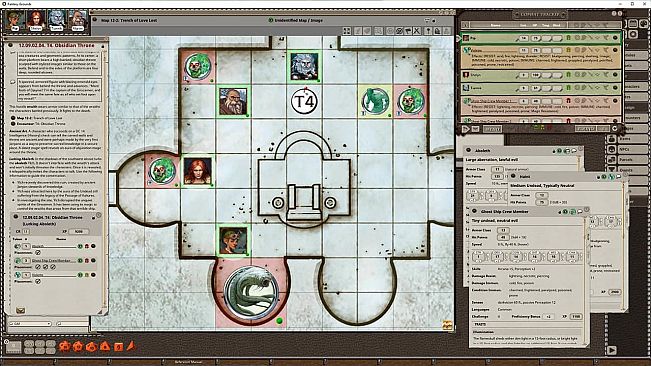Click the envelope icon at encounter bottom
The image size is (651, 366).
(20, 310)
